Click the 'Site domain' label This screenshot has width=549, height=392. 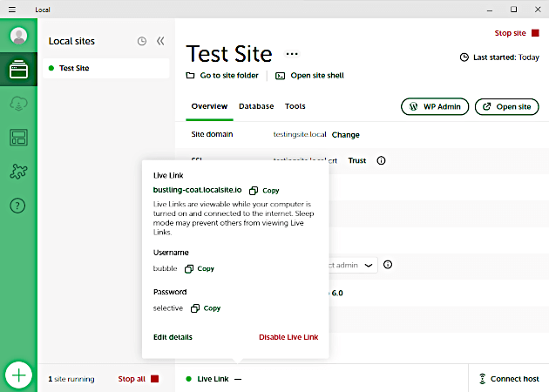(x=212, y=134)
